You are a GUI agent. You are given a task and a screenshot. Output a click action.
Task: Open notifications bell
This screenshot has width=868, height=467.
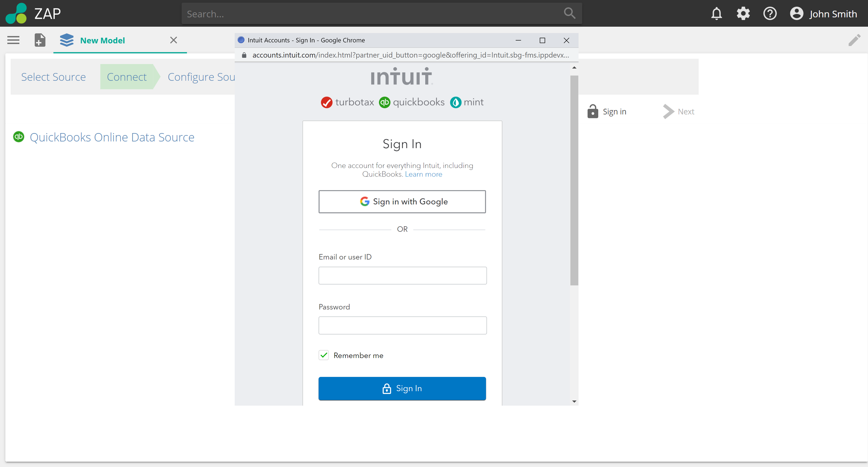coord(716,14)
